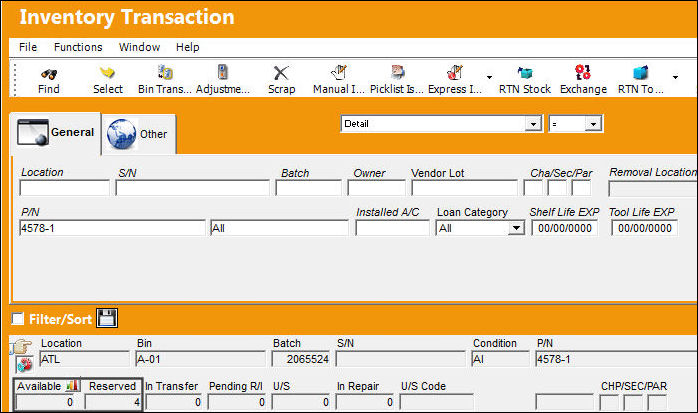The width and height of the screenshot is (698, 413).
Task: Expand arrow next to Express Issue
Action: [489, 77]
